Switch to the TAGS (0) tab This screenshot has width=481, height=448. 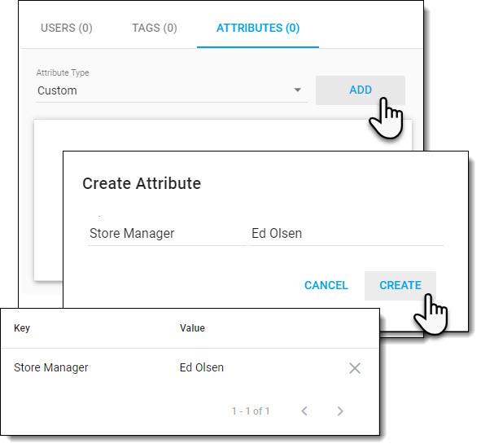(x=155, y=28)
